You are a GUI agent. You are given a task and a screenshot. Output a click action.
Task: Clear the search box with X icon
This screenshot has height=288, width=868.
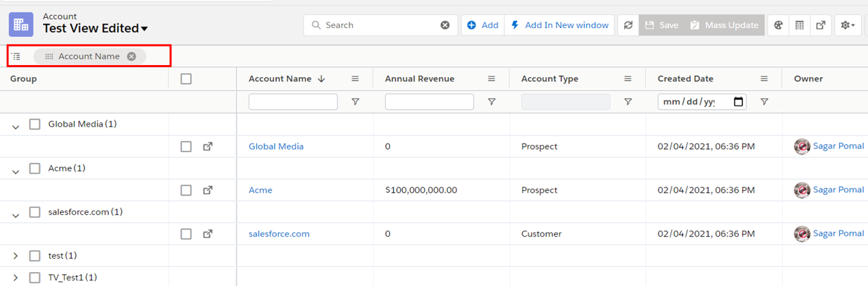[445, 25]
